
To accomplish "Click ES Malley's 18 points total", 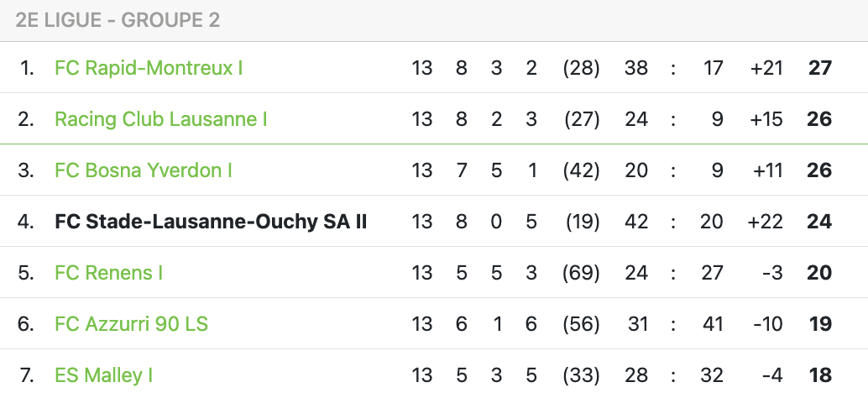I will [820, 375].
